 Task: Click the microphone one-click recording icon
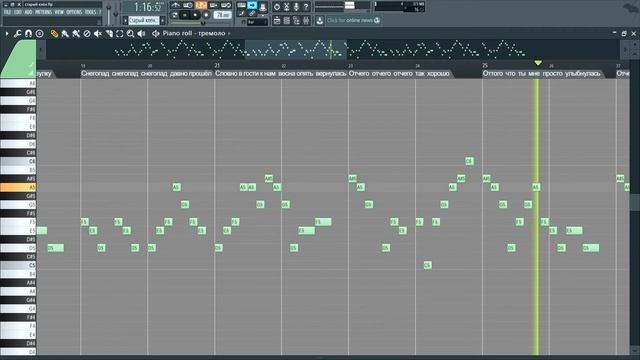pos(296,7)
